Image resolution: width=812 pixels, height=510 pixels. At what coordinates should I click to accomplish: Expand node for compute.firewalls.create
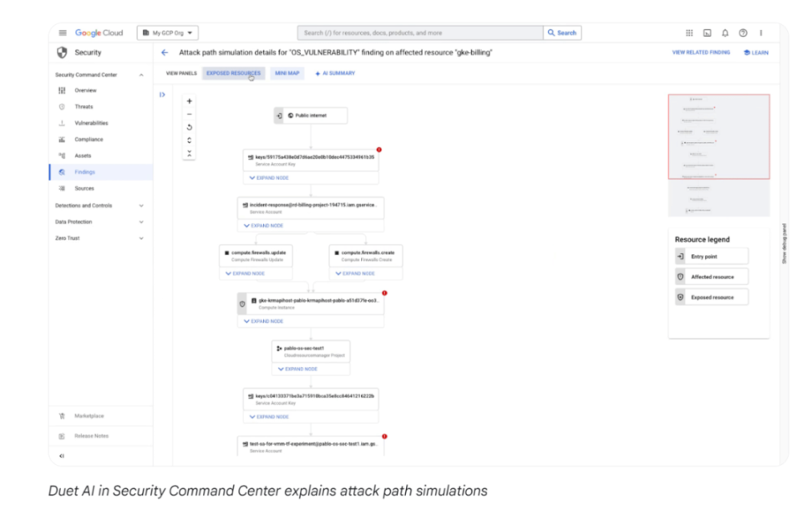[x=355, y=273]
